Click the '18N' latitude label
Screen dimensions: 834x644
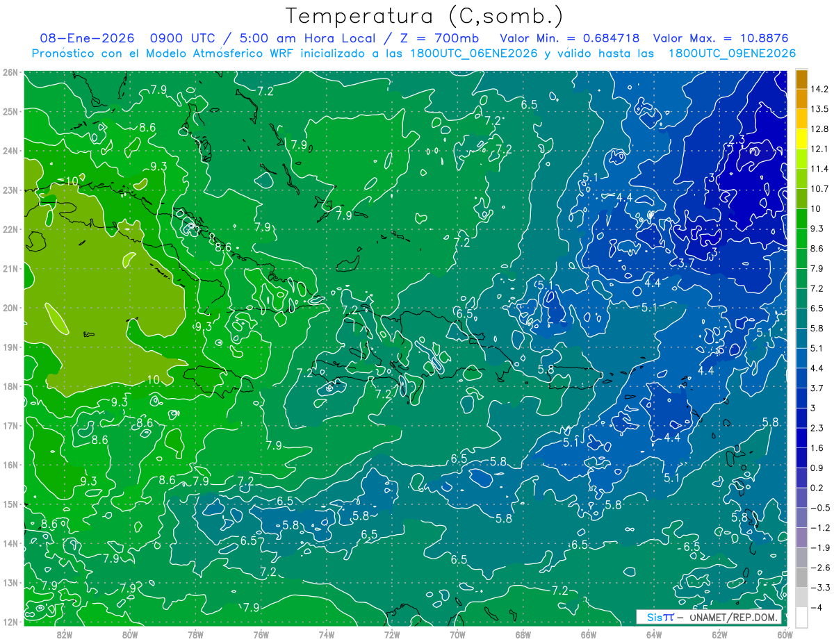[10, 386]
